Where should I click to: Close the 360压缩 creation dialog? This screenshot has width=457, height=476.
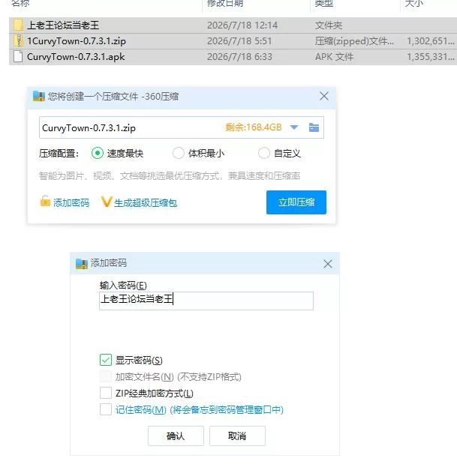pos(324,96)
